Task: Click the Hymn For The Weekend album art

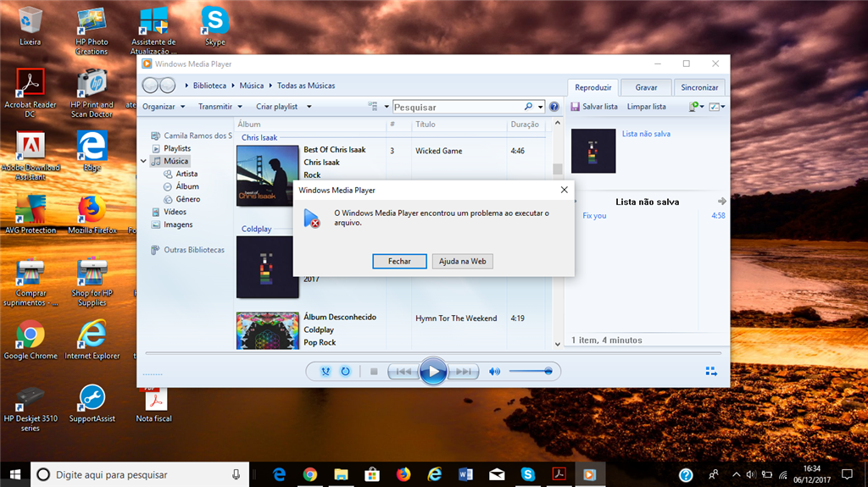Action: tap(267, 330)
